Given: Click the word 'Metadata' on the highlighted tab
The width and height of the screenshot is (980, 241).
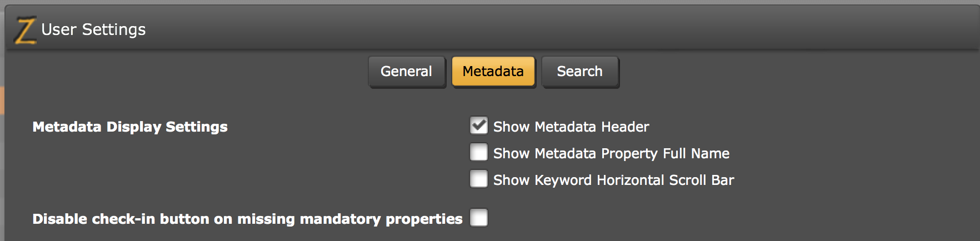Looking at the screenshot, I should point(493,72).
